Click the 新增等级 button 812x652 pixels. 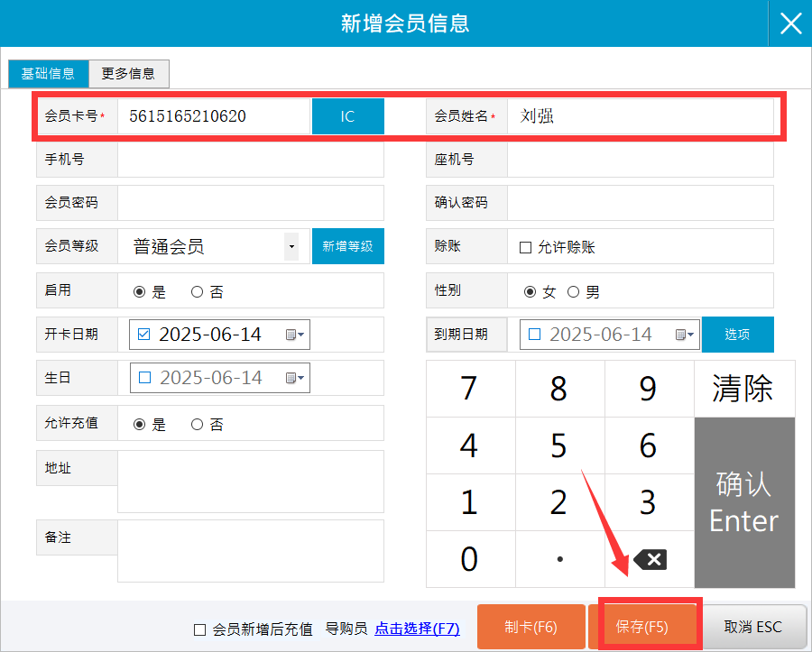[x=347, y=246]
